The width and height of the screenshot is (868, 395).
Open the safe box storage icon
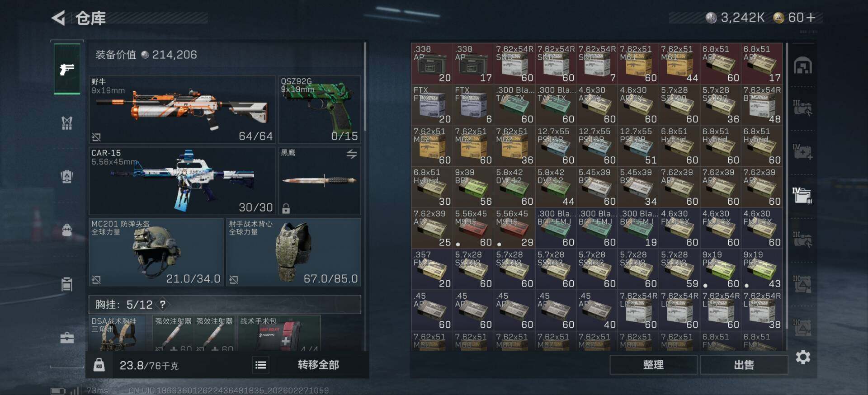click(803, 66)
